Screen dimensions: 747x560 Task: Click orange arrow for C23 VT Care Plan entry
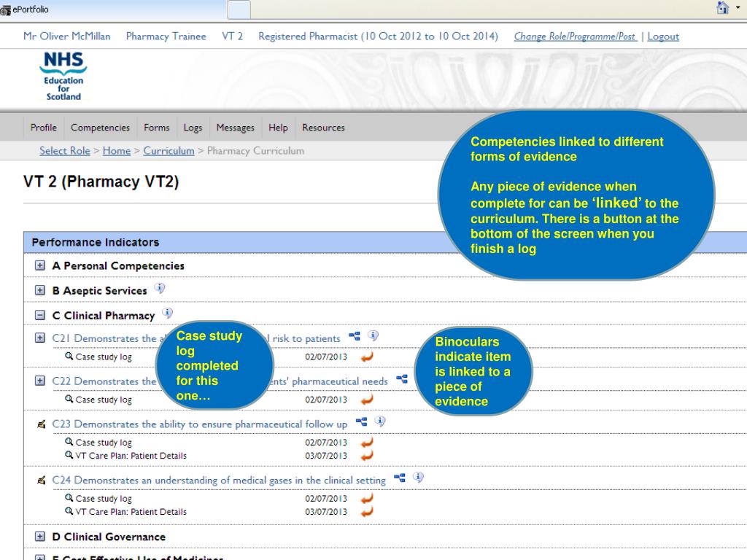(367, 456)
